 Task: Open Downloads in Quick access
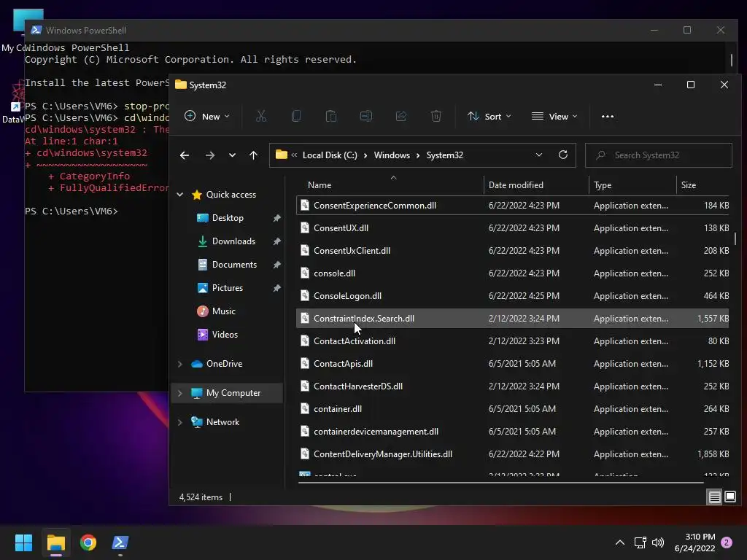point(233,241)
